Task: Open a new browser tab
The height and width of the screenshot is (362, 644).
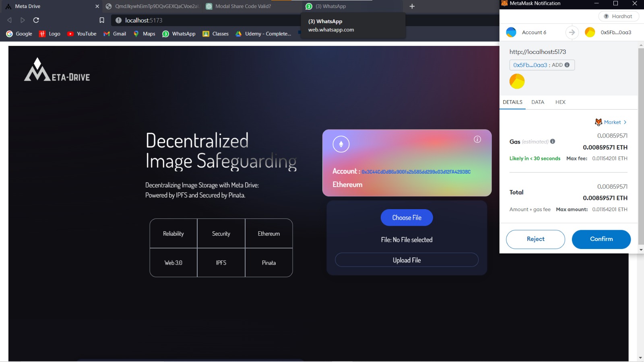Action: [x=412, y=6]
